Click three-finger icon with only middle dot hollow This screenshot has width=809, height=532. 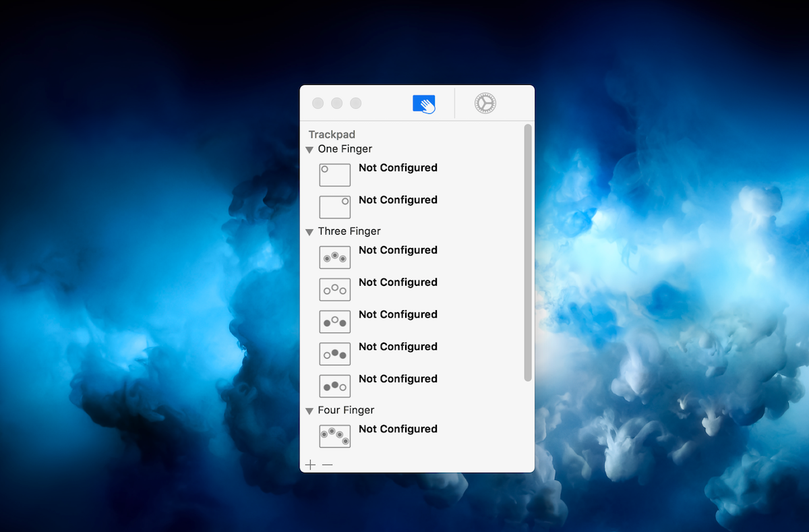click(334, 322)
